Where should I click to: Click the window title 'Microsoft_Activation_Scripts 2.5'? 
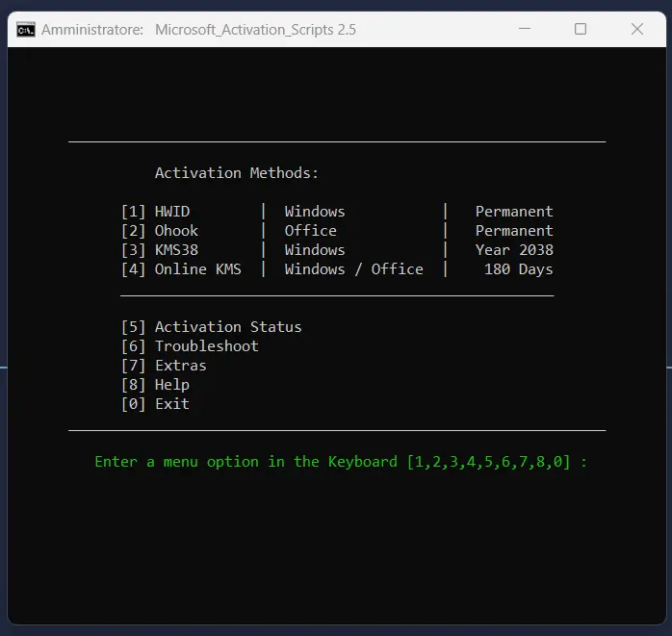(x=255, y=30)
